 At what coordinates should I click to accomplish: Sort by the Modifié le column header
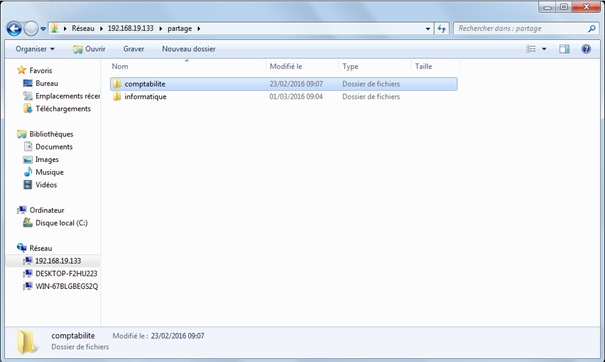(x=302, y=66)
